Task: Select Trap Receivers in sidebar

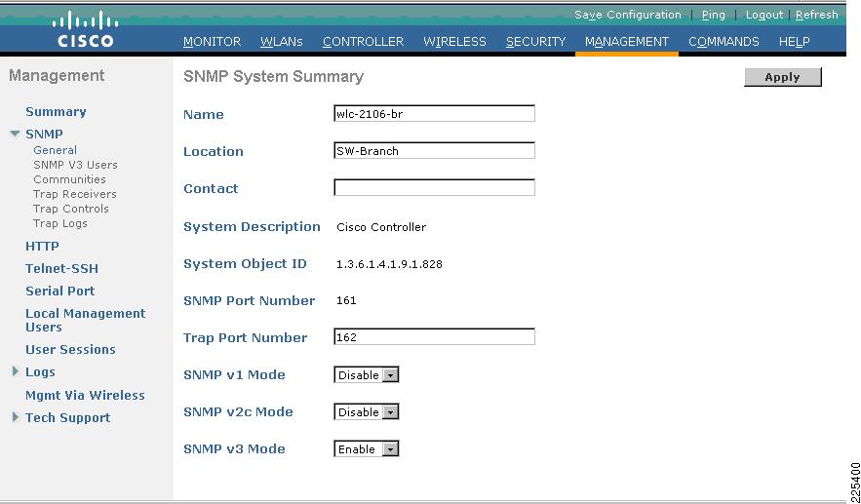Action: pyautogui.click(x=75, y=194)
